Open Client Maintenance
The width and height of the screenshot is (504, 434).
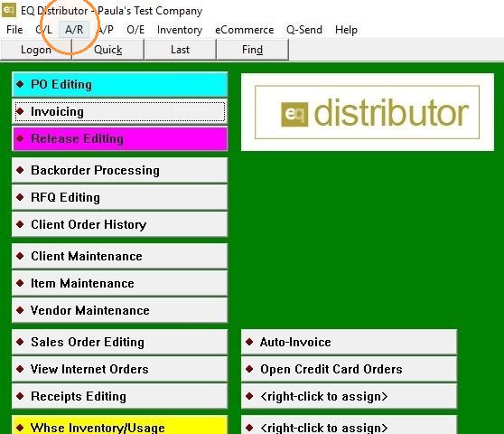click(x=120, y=256)
